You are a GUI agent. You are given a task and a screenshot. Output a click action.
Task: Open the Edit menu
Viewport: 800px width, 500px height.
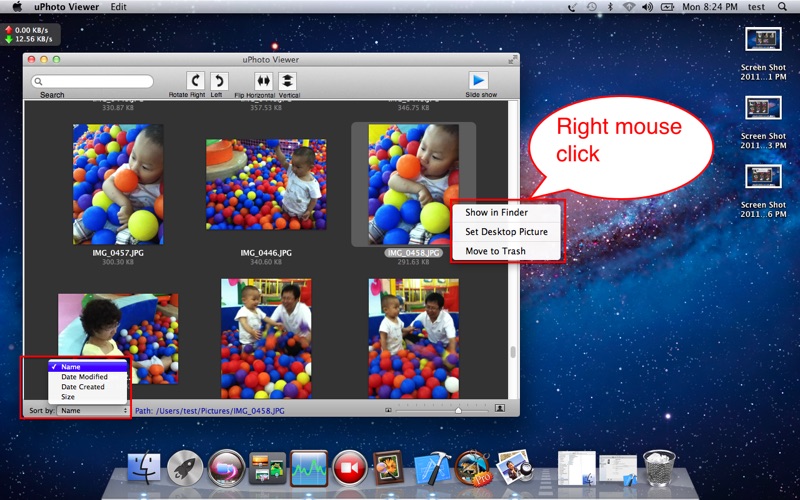[x=118, y=7]
